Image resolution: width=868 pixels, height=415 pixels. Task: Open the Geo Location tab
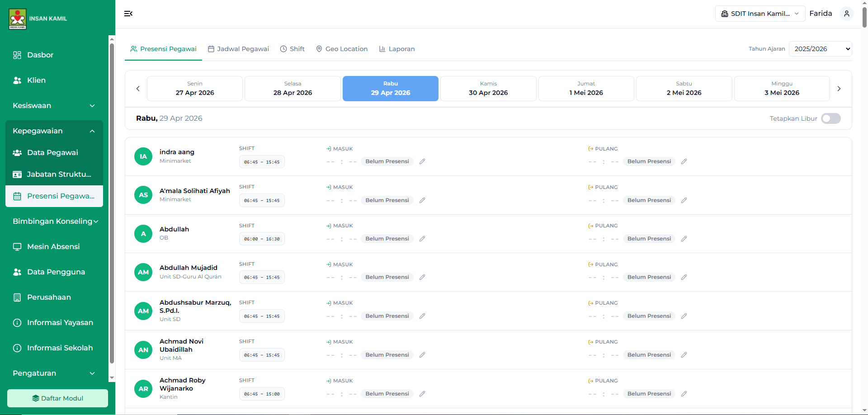pyautogui.click(x=342, y=49)
